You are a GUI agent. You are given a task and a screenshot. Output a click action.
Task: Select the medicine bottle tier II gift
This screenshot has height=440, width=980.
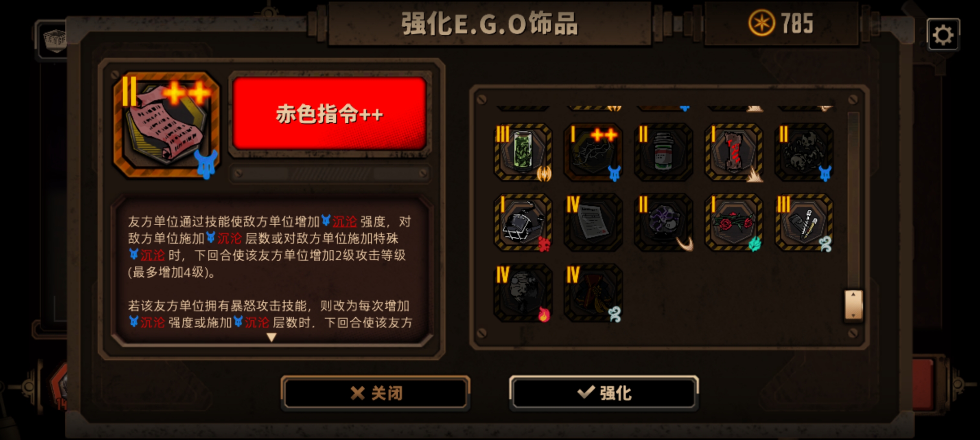point(663,152)
